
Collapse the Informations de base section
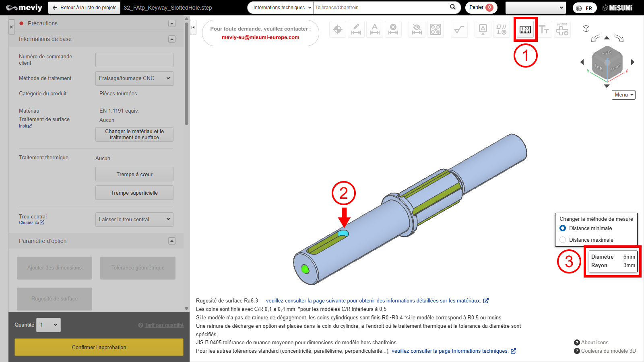coord(172,39)
